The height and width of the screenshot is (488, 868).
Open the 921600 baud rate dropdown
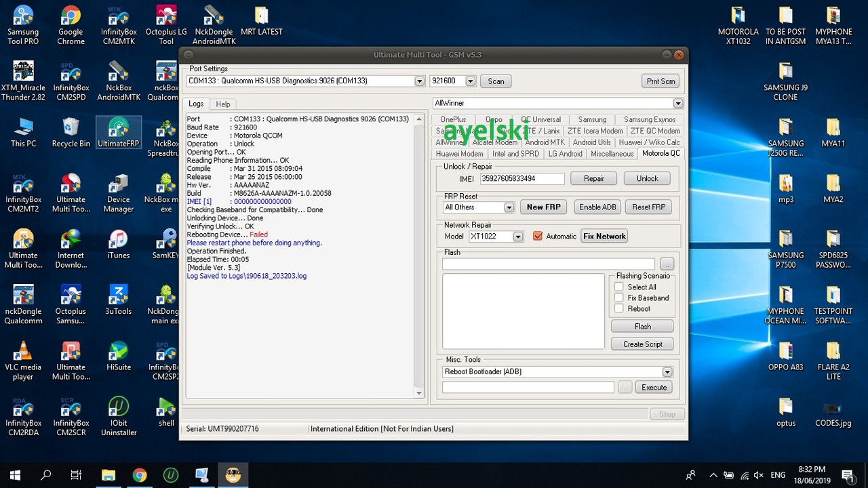coord(471,81)
